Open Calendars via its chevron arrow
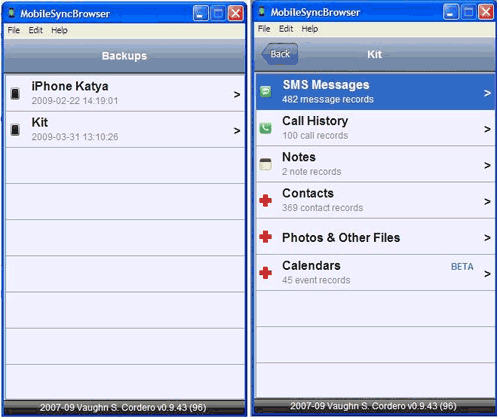 [x=487, y=274]
